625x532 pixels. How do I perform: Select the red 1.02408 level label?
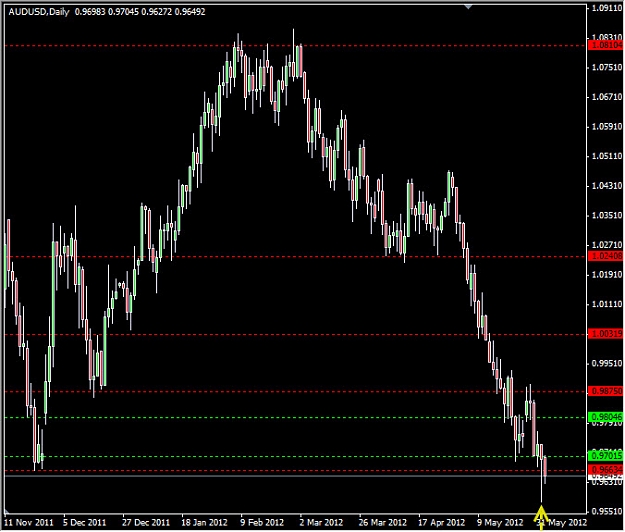click(606, 256)
